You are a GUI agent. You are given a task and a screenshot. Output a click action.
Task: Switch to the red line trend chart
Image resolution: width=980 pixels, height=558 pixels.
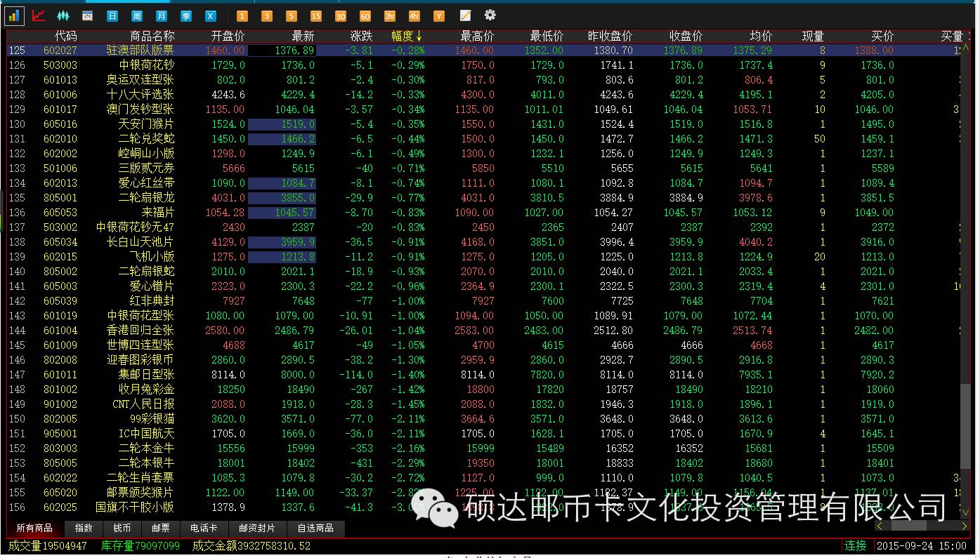[39, 15]
